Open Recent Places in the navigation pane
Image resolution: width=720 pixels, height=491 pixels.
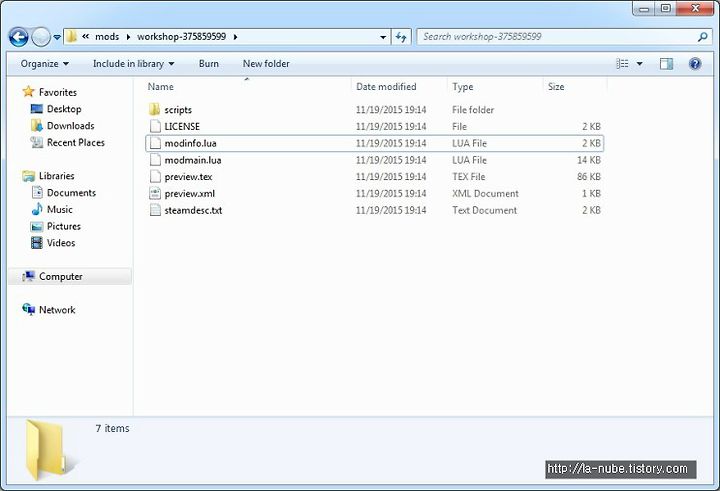coord(76,142)
